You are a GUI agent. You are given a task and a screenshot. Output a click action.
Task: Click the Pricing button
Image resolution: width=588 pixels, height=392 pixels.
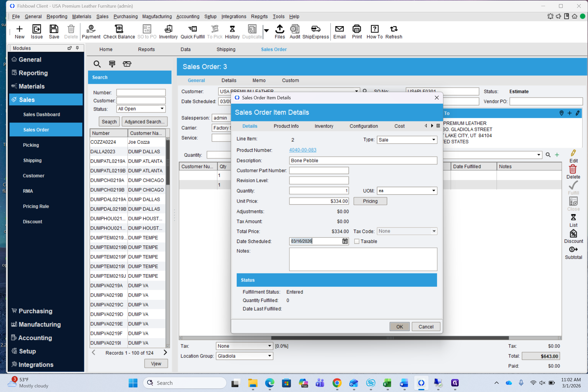[370, 201]
